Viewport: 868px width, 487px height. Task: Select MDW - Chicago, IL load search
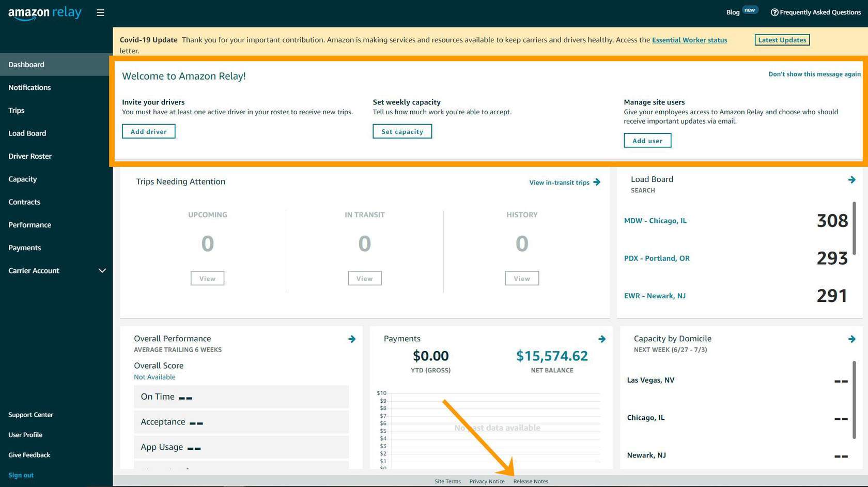[655, 221]
